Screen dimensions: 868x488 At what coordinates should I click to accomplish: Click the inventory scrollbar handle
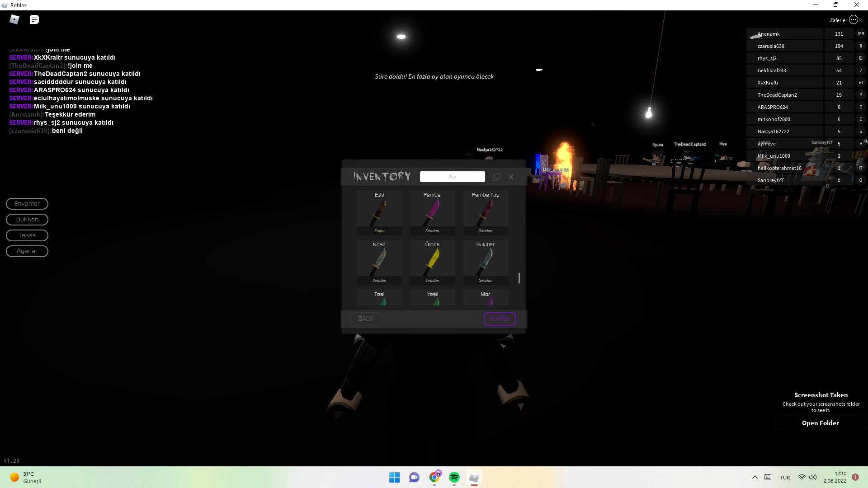(519, 278)
